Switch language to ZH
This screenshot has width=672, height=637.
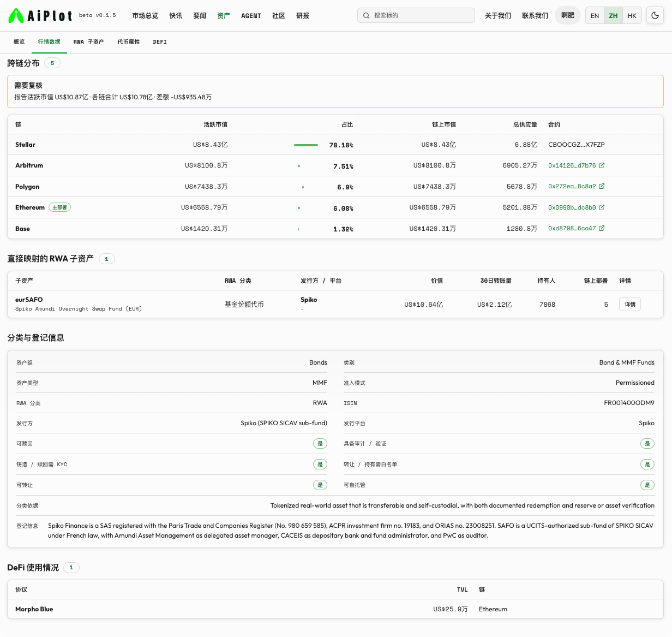pos(613,15)
